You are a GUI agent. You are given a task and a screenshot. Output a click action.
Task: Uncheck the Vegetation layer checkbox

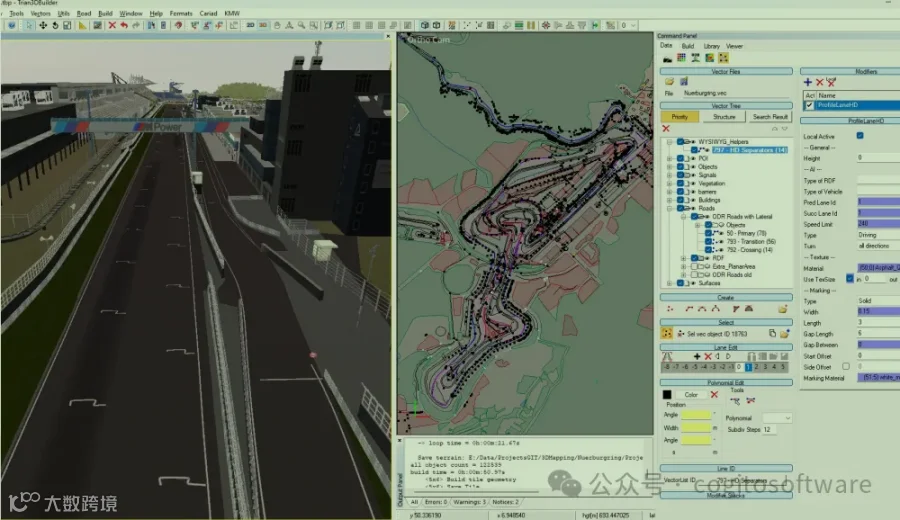(681, 184)
